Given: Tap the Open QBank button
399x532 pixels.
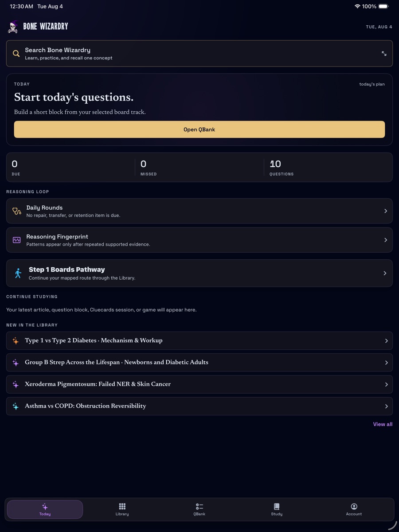Looking at the screenshot, I should [199, 129].
